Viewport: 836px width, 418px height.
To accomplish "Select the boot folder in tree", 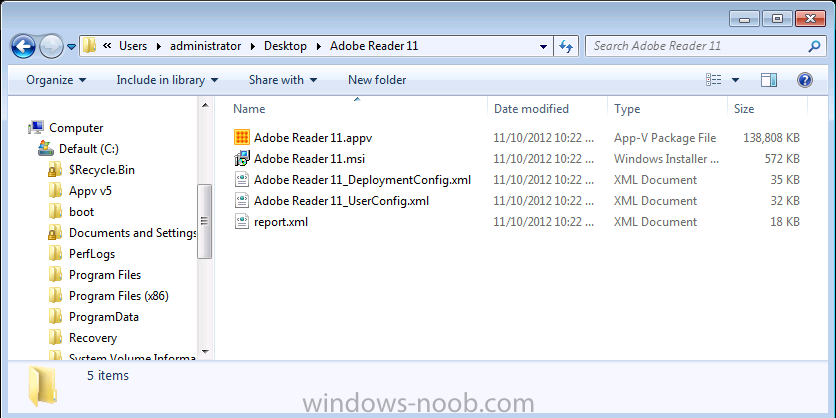I will pos(82,212).
